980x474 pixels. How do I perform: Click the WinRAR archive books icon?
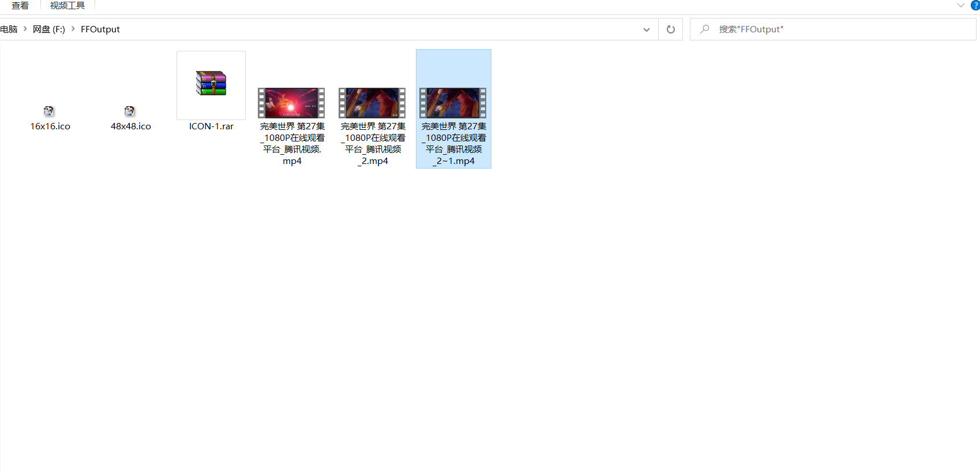(x=211, y=84)
